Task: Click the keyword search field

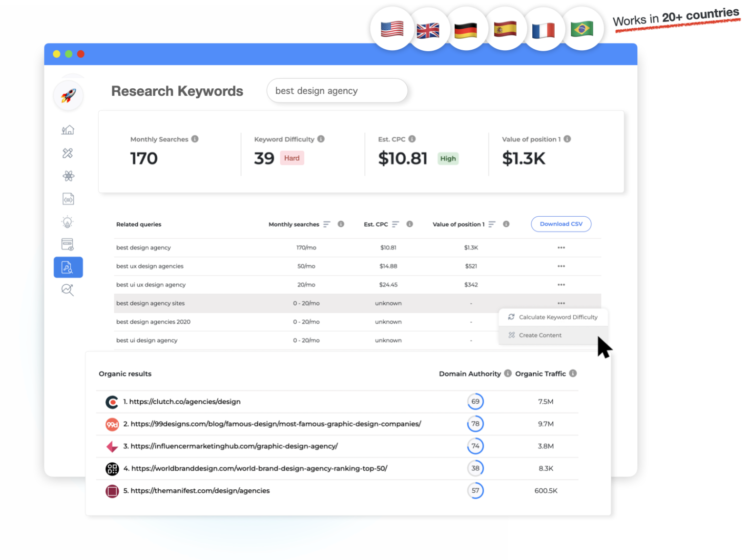Action: pos(337,91)
